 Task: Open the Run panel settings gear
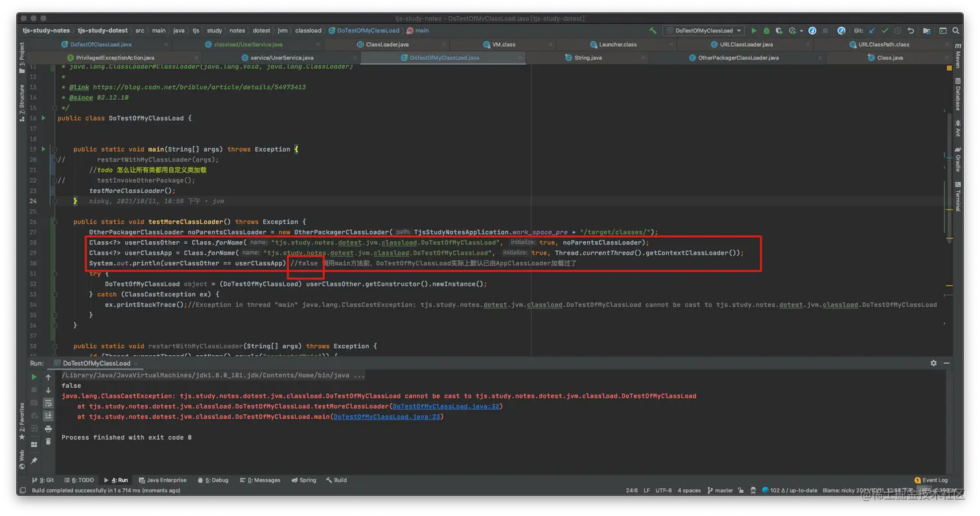[933, 364]
